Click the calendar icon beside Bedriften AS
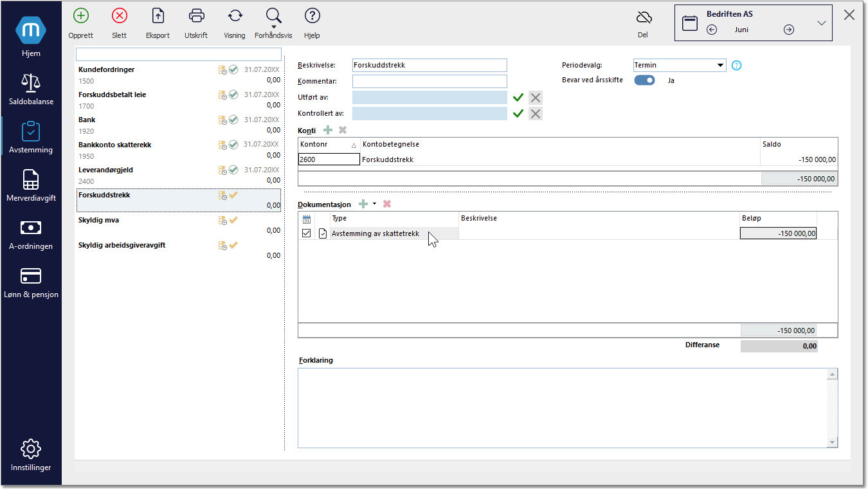The width and height of the screenshot is (868, 490). pyautogui.click(x=690, y=23)
